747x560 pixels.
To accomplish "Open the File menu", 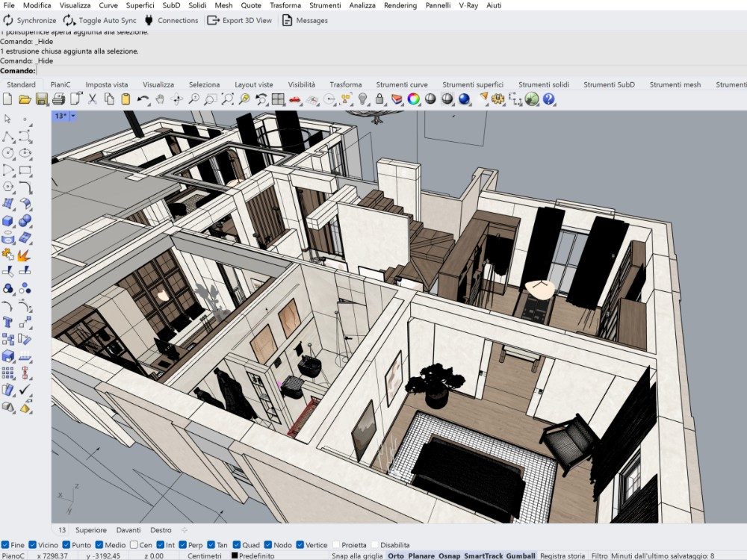I will [x=8, y=5].
